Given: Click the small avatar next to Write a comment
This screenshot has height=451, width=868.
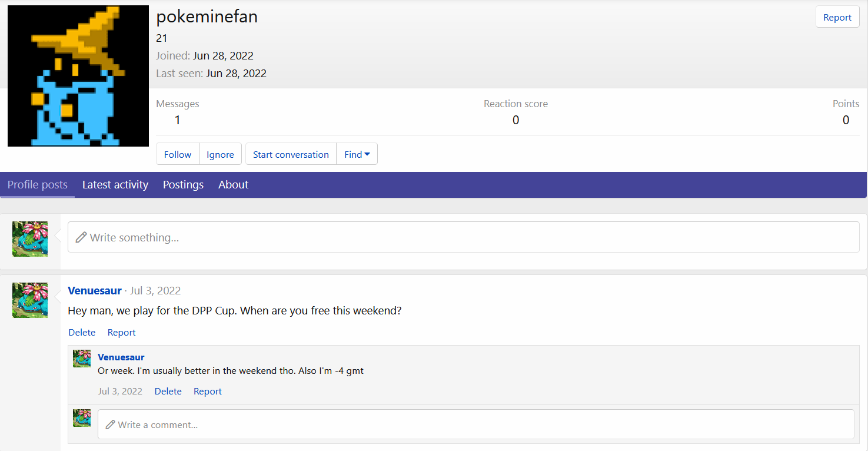Looking at the screenshot, I should tap(82, 418).
